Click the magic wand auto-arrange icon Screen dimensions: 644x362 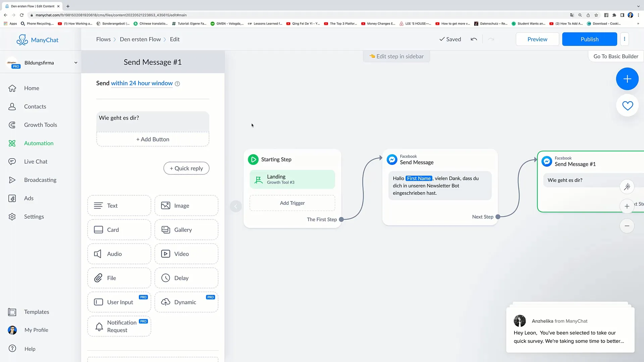pos(627,187)
